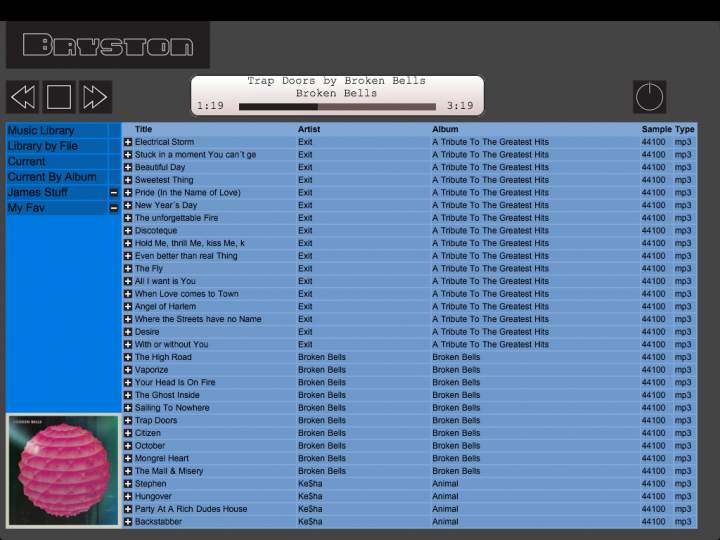The image size is (720, 540).
Task: Select "Where the Streets have no Name"
Action: click(198, 319)
